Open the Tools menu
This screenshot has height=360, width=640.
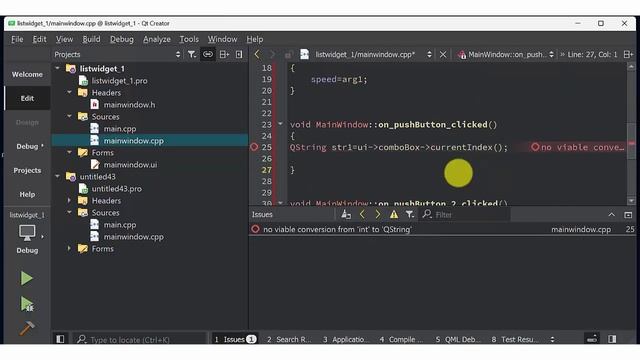[x=189, y=39]
